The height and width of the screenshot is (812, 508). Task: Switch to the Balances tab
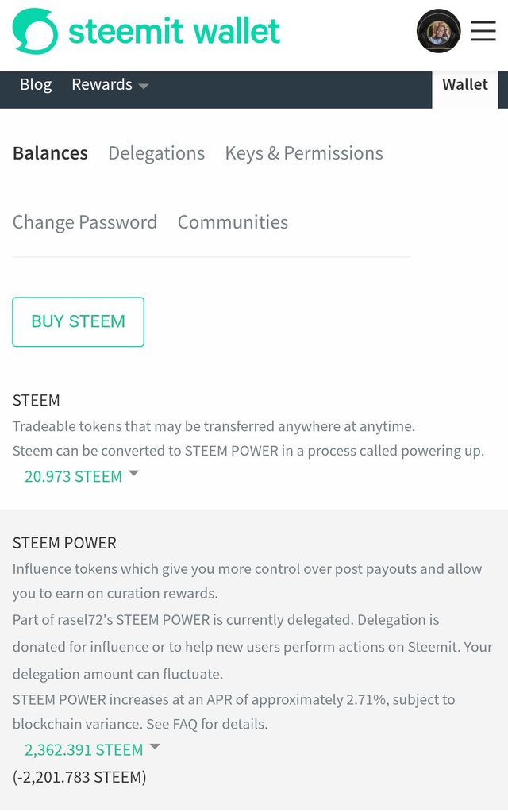(x=50, y=153)
